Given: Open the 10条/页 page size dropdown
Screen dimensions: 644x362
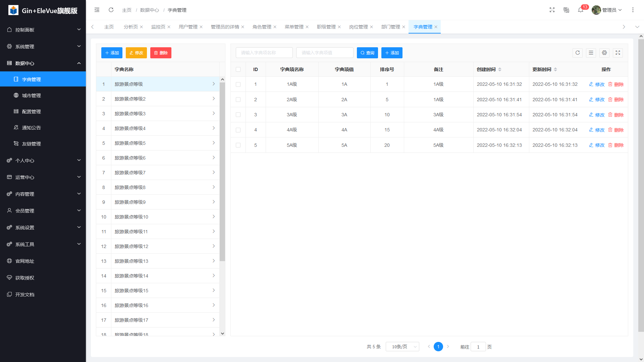Looking at the screenshot, I should pos(402,347).
